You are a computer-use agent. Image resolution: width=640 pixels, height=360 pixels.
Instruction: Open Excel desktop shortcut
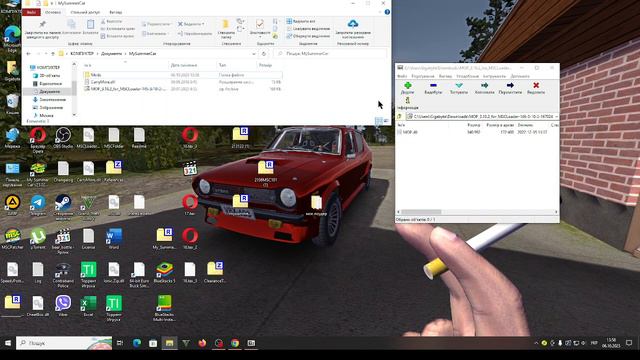pos(88,307)
